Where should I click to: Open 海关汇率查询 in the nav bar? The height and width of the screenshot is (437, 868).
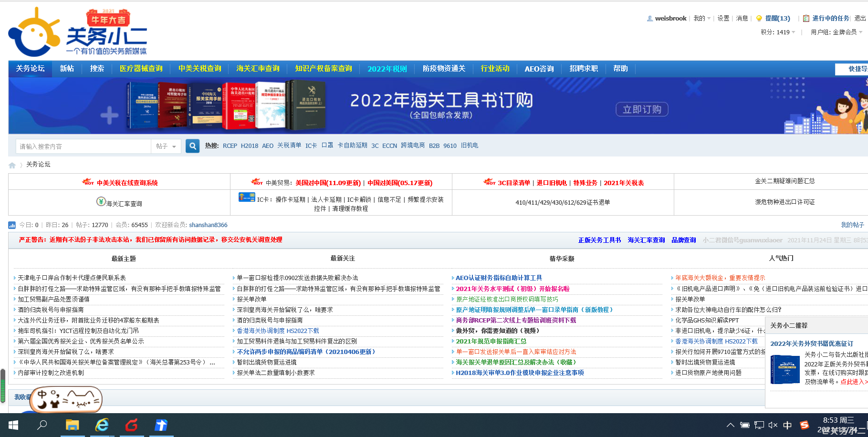[258, 69]
